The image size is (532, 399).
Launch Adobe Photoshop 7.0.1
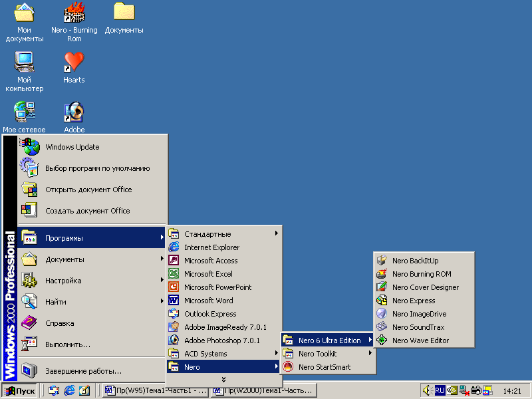224,340
